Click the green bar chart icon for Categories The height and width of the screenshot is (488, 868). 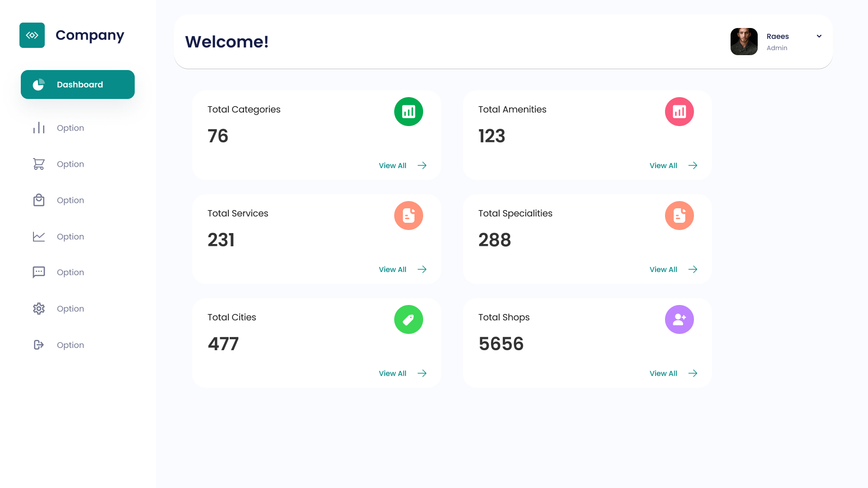[x=408, y=112]
